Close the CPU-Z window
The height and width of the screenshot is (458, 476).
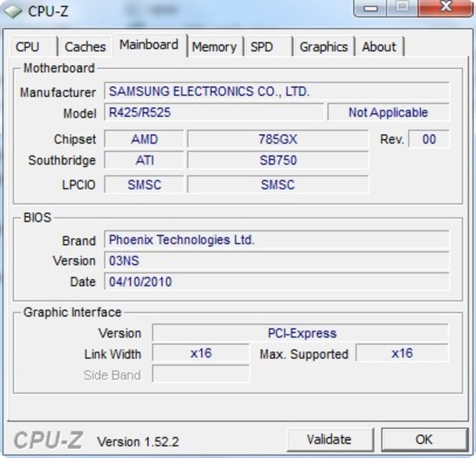(445, 8)
